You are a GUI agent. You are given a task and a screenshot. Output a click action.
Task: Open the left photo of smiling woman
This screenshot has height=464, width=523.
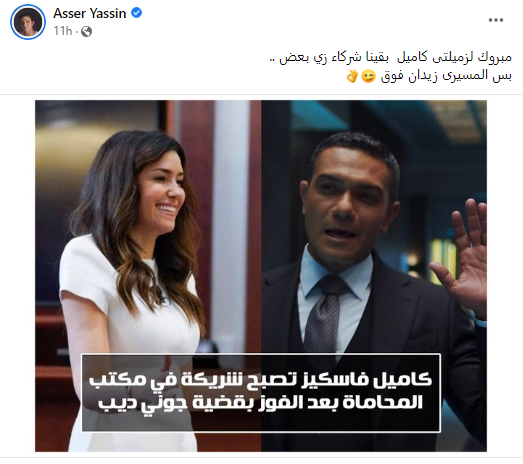coord(148,276)
